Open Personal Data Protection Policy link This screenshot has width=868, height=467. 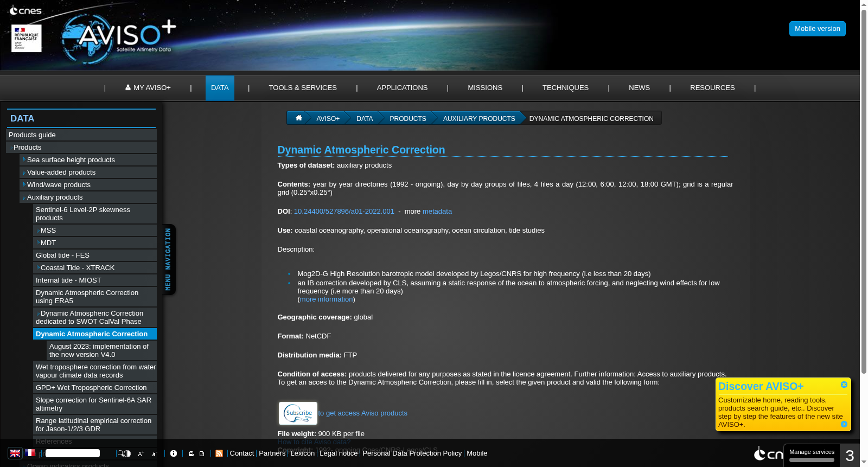click(412, 453)
